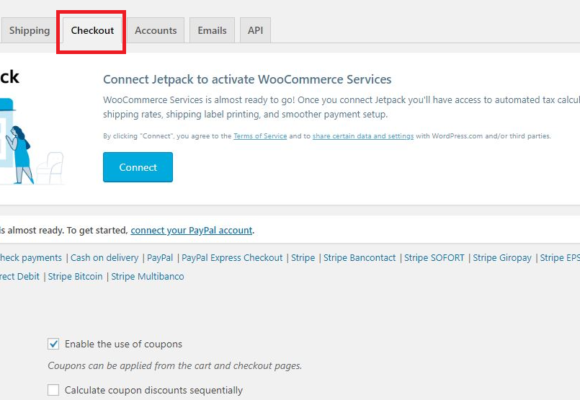Open Stripe Bancontact section
The image size is (580, 400).
click(x=360, y=258)
